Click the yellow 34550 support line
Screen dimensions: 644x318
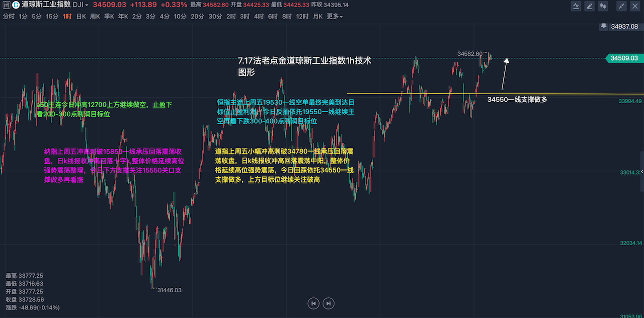click(x=428, y=94)
